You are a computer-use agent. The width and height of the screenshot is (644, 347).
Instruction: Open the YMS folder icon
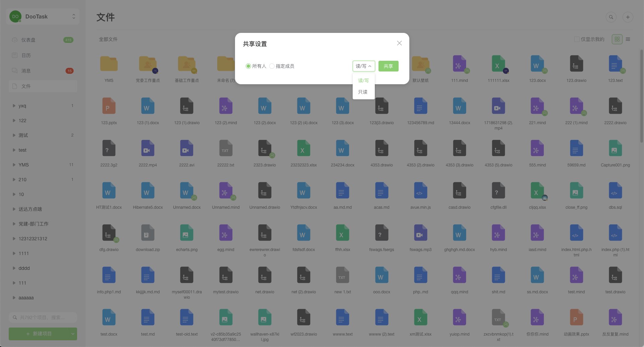pyautogui.click(x=109, y=64)
